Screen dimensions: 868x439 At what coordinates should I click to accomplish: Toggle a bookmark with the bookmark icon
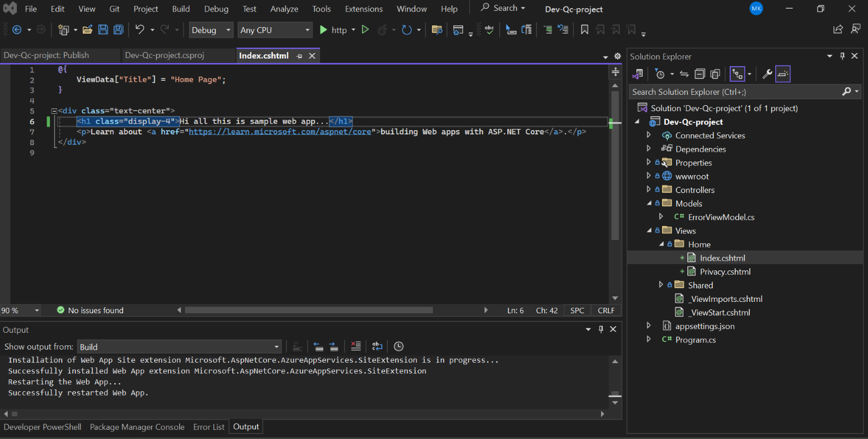click(584, 30)
